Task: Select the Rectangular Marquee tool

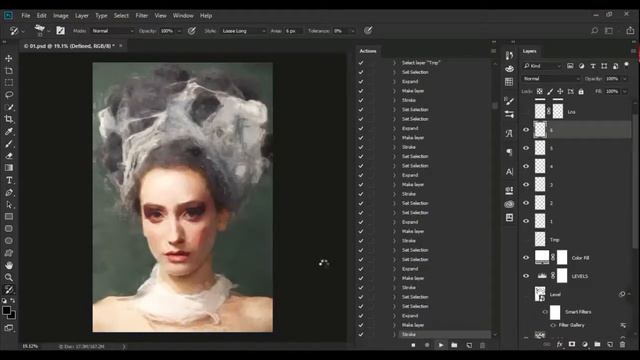Action: point(9,83)
